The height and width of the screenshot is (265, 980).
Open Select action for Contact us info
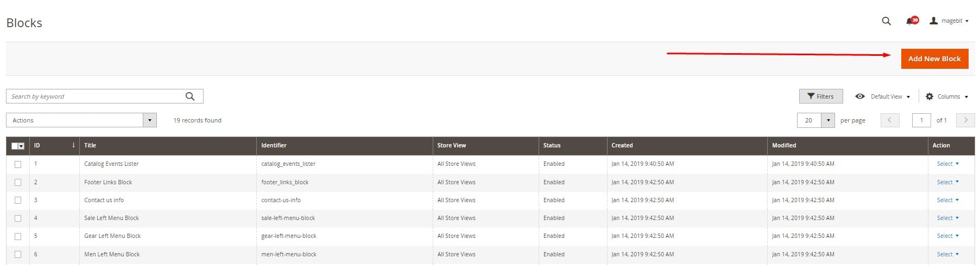tap(947, 200)
